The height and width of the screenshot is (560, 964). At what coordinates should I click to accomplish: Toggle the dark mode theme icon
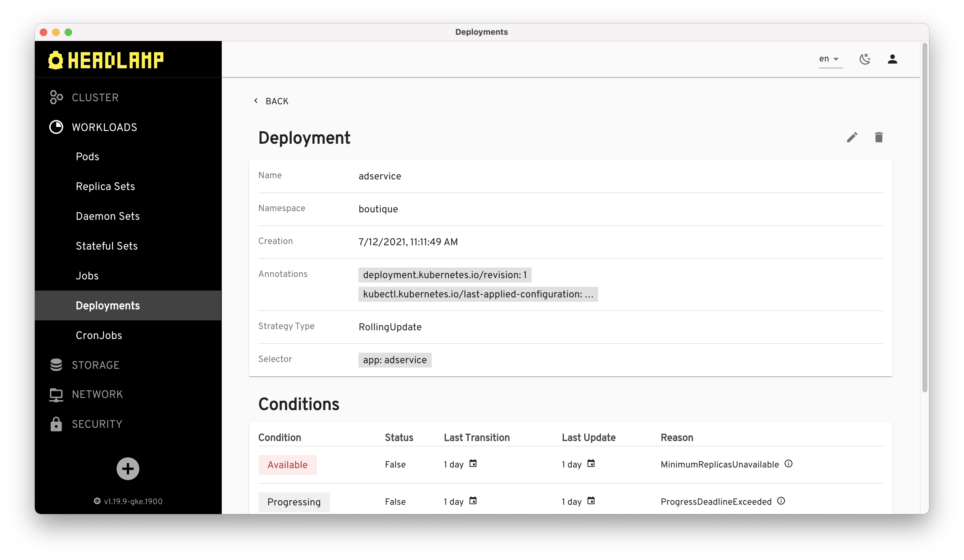pyautogui.click(x=865, y=59)
